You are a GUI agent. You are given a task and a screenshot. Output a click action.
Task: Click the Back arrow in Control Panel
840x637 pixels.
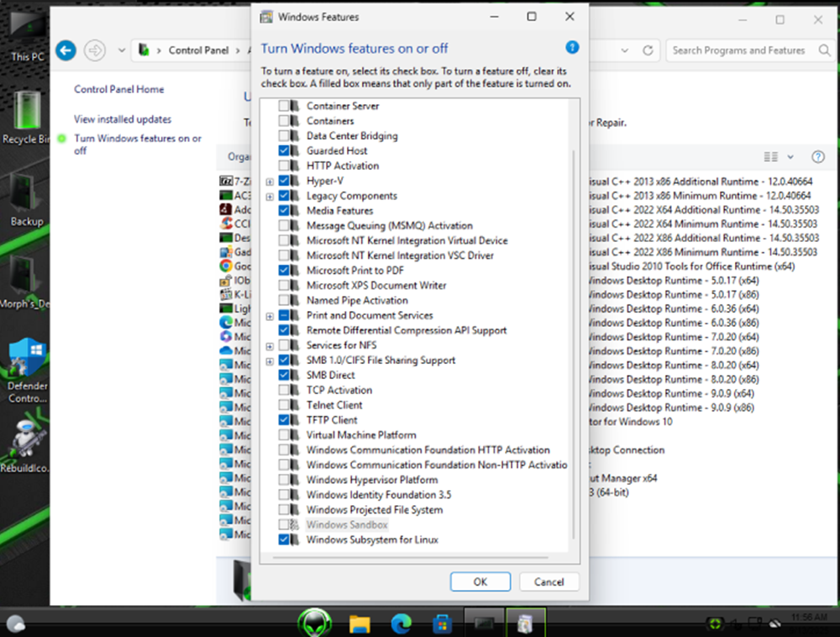pyautogui.click(x=66, y=50)
